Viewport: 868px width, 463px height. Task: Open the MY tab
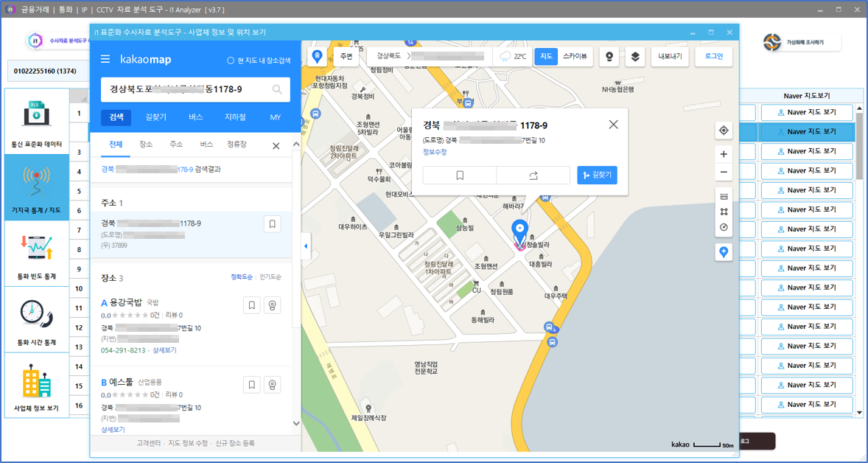pyautogui.click(x=276, y=117)
